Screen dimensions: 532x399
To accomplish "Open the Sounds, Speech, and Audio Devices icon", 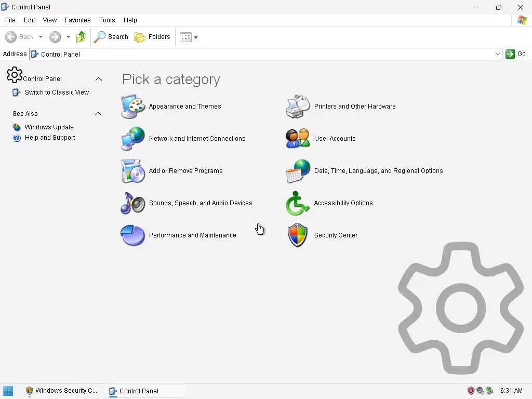I will click(133, 203).
